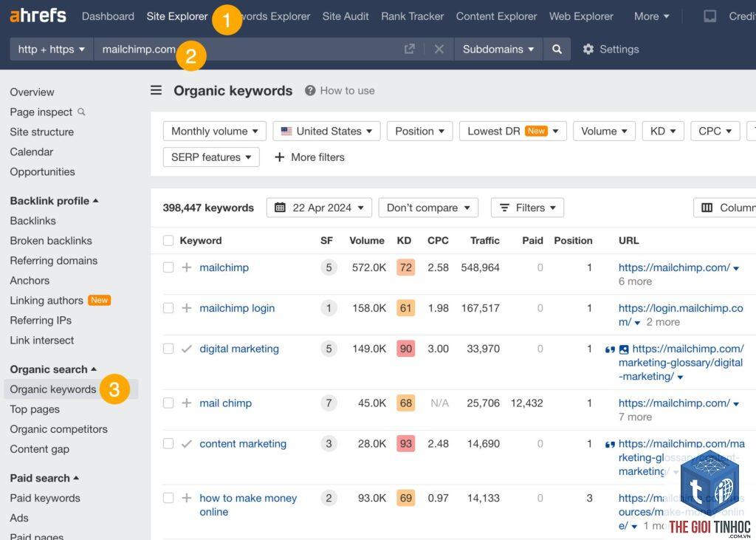The image size is (756, 540).
Task: Click featured snippet quote icon for digital marketing
Action: pyautogui.click(x=610, y=349)
